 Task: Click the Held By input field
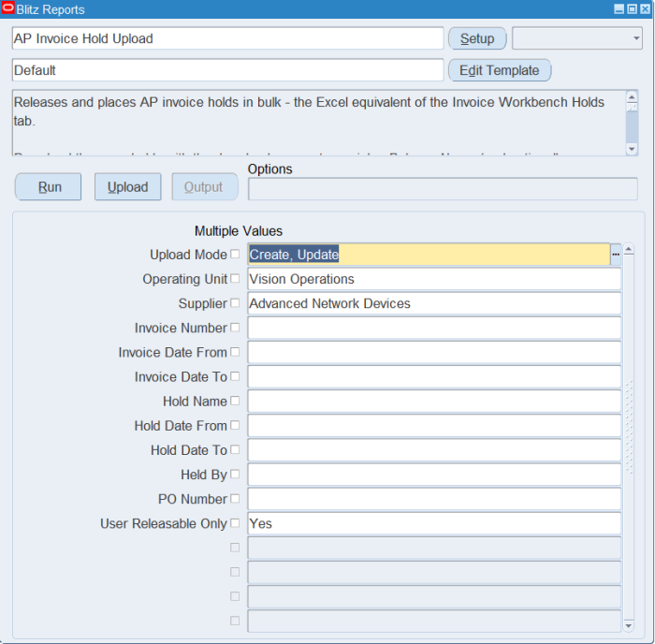434,475
